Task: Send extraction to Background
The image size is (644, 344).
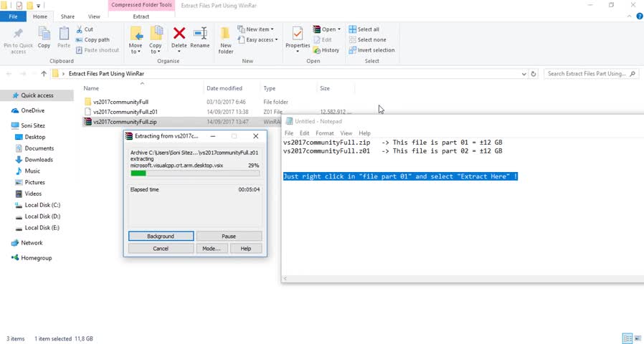Action: [x=161, y=236]
